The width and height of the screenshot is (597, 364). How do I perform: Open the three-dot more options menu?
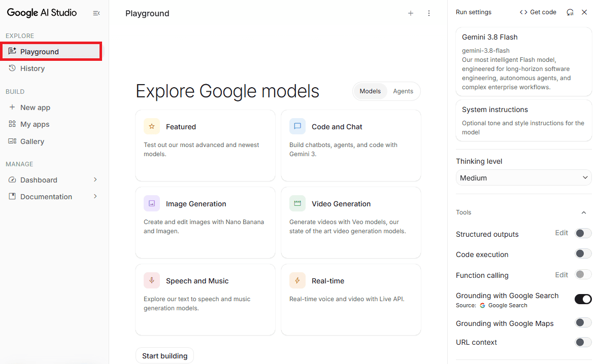pyautogui.click(x=428, y=13)
